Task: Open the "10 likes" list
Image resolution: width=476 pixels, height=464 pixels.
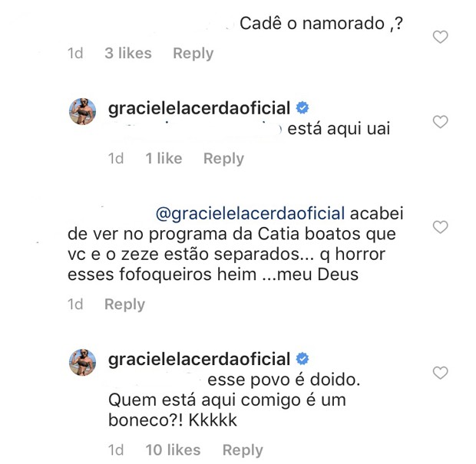Action: point(173,450)
